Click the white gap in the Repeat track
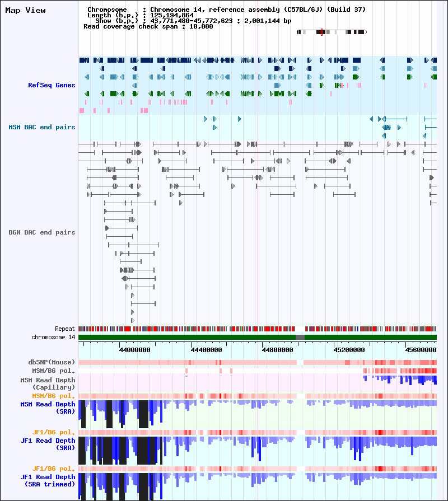448x501 pixels. click(300, 329)
